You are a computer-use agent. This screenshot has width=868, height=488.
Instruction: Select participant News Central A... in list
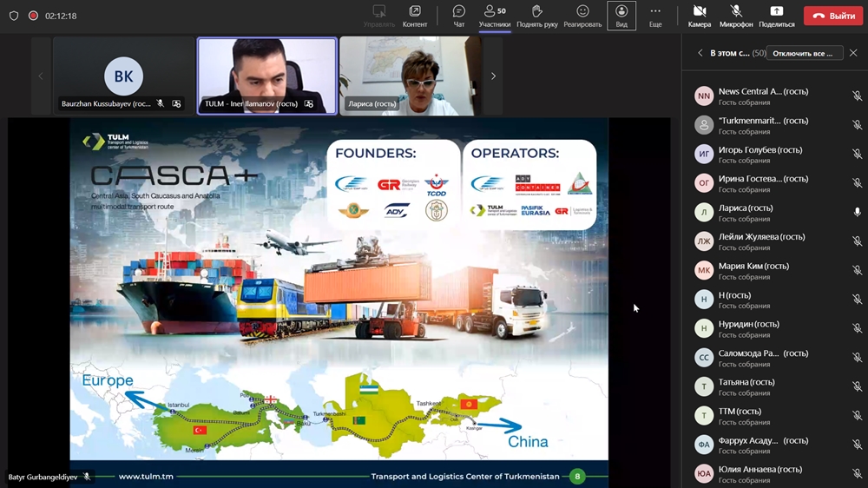click(775, 96)
